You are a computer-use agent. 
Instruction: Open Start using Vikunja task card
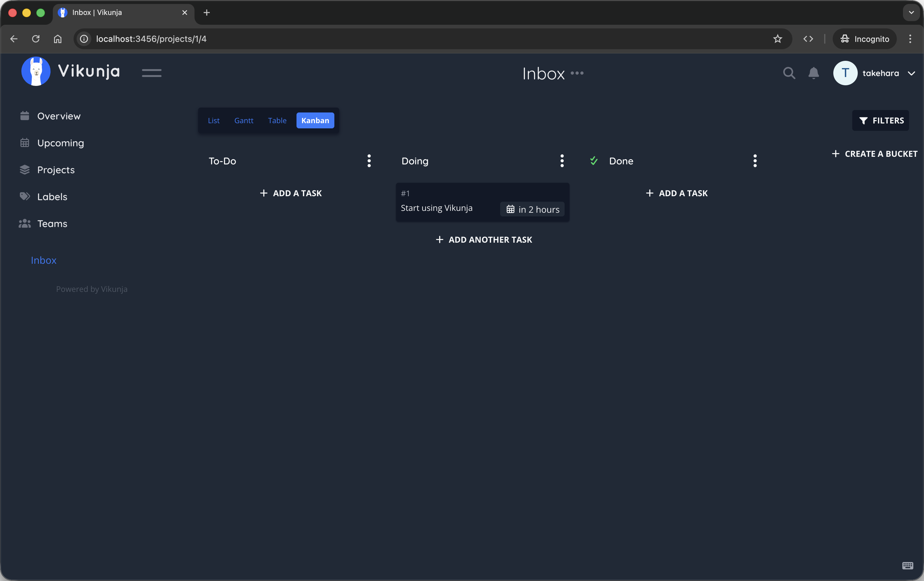click(437, 208)
